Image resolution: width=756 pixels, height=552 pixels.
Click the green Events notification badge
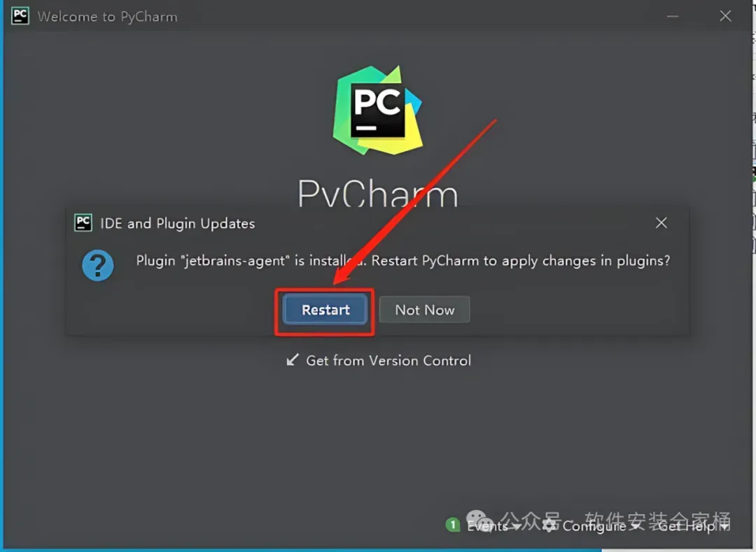(453, 525)
